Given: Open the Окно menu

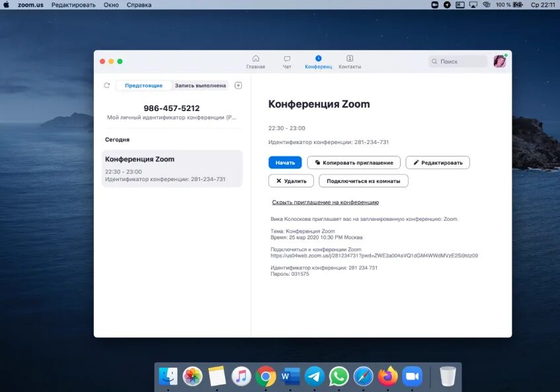Looking at the screenshot, I should click(111, 5).
